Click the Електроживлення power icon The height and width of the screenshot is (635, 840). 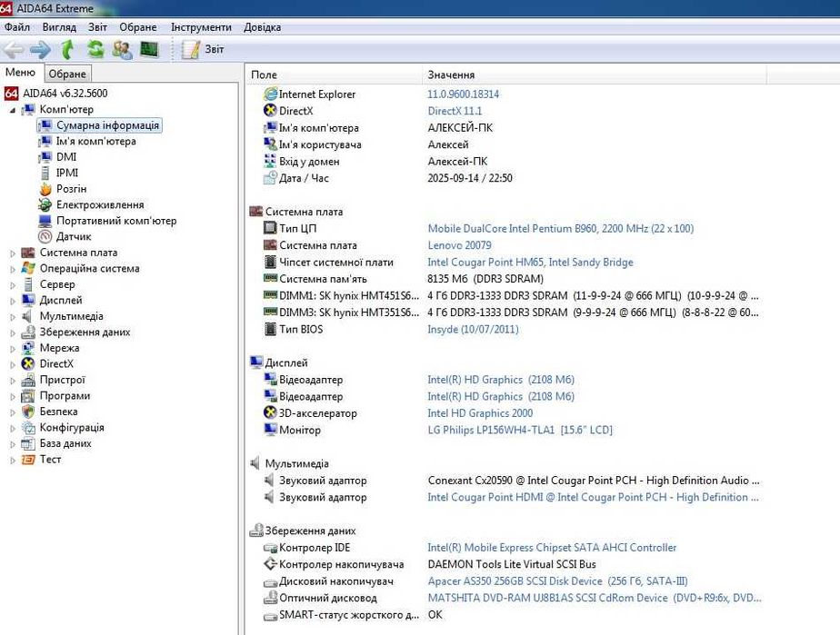click(45, 205)
